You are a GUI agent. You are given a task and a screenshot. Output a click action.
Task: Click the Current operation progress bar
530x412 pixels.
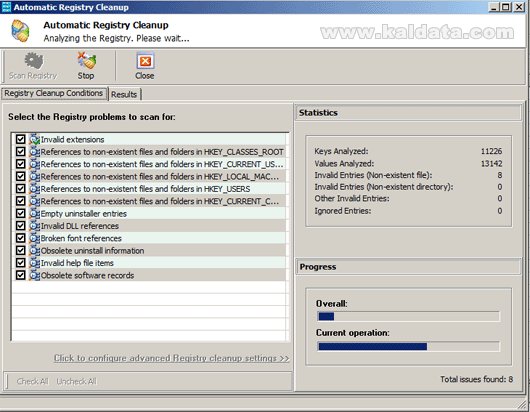tap(408, 346)
